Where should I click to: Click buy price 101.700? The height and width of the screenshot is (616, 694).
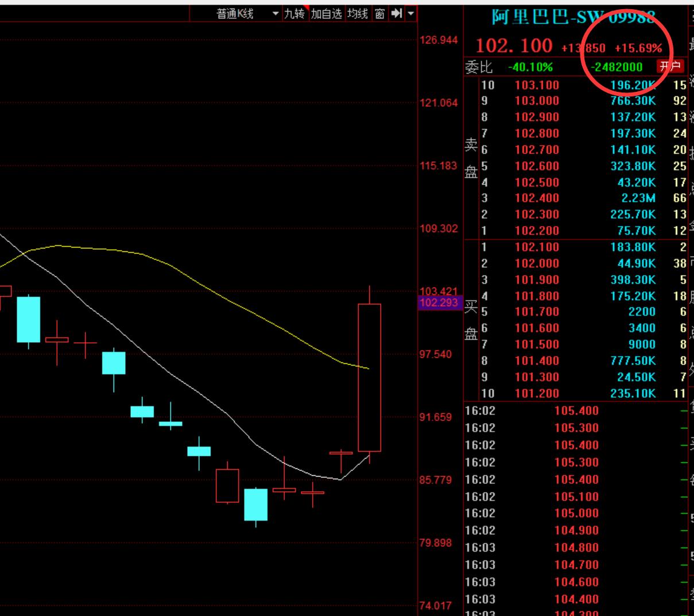[537, 312]
